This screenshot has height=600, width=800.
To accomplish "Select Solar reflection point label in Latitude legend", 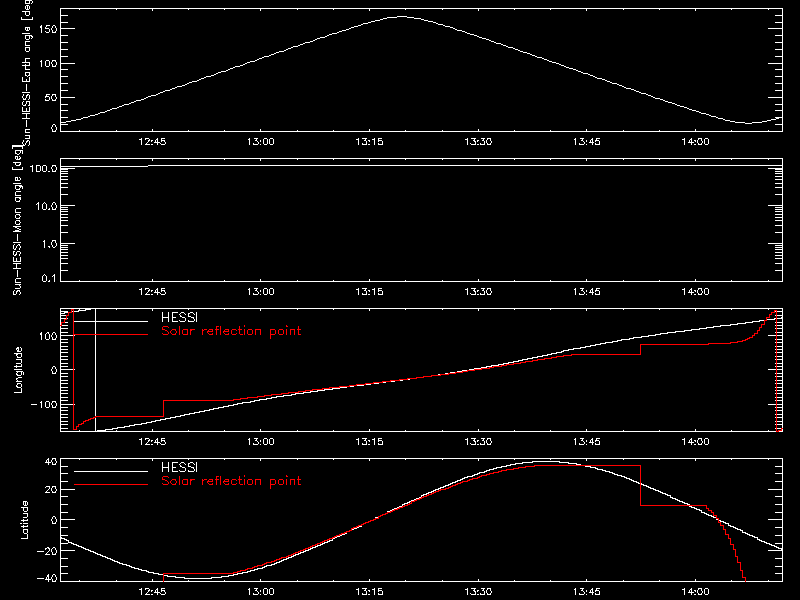I will [231, 481].
